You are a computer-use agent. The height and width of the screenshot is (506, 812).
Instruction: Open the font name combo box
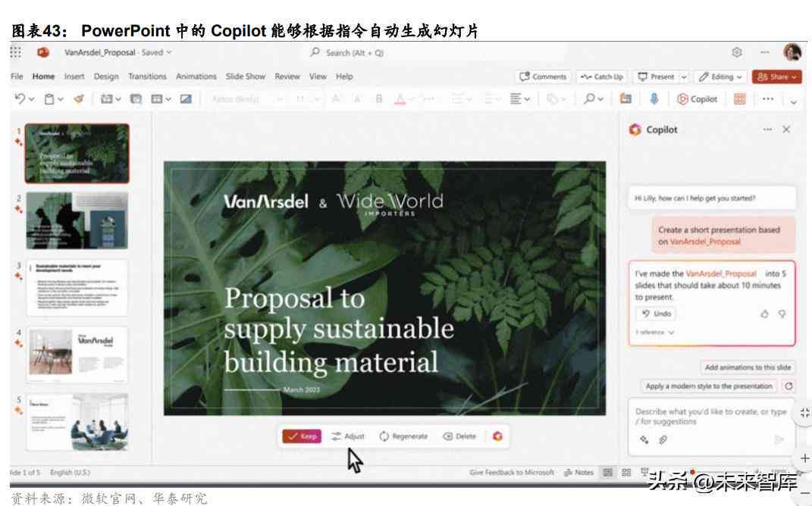[x=247, y=98]
